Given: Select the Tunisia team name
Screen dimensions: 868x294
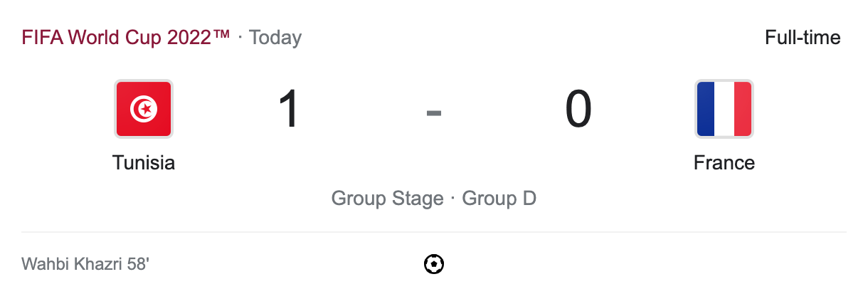Looking at the screenshot, I should tap(143, 163).
